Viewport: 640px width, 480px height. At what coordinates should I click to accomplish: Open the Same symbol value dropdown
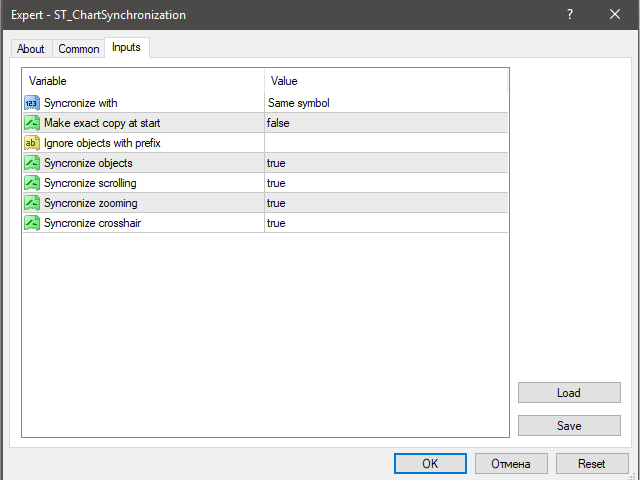[385, 103]
